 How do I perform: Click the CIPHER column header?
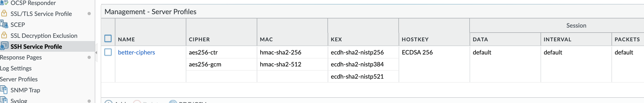pyautogui.click(x=199, y=39)
